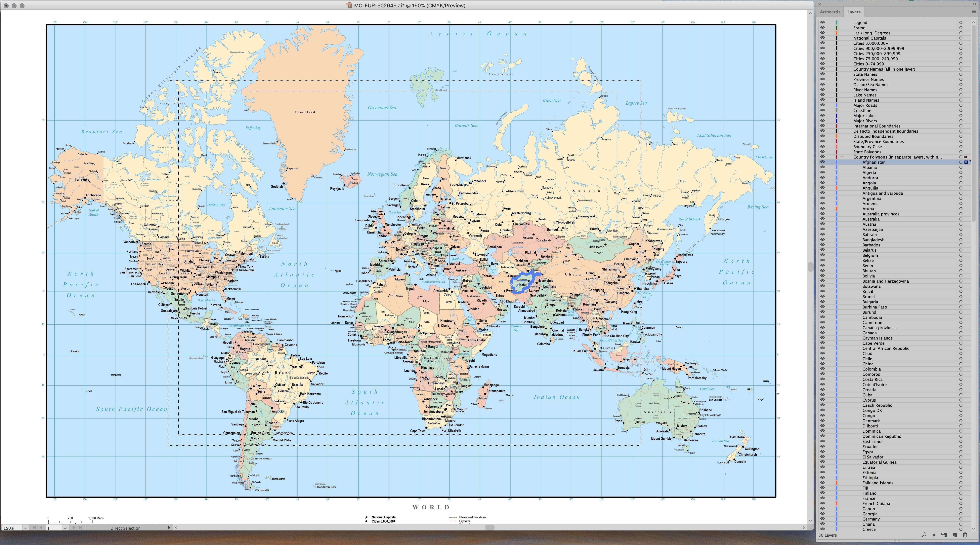980x545 pixels.
Task: Select the Disputed Boundaries layer
Action: point(894,136)
